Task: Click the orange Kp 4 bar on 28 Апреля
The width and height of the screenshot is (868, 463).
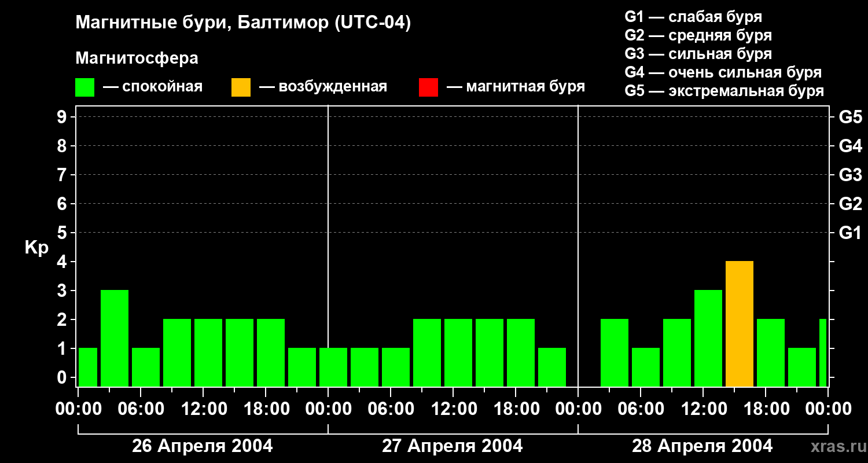Action: pos(740,324)
